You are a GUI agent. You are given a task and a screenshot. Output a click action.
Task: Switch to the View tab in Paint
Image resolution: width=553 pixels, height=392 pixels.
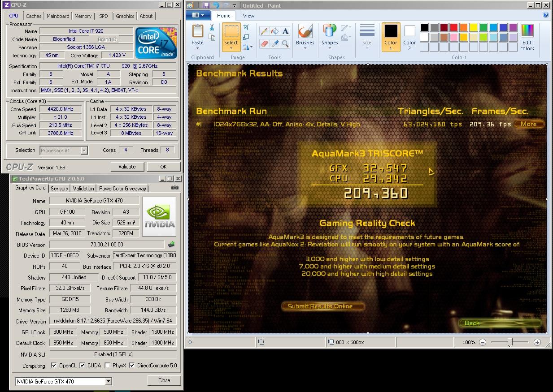pos(248,15)
